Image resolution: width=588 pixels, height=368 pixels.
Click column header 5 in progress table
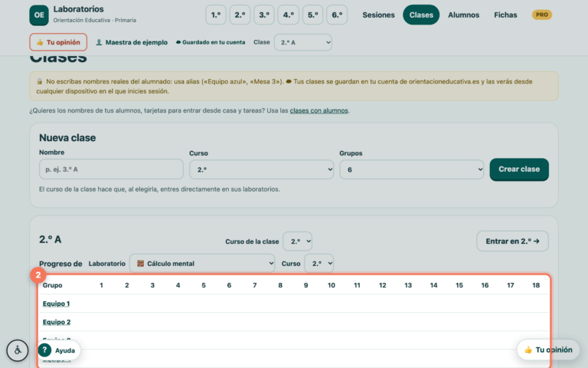point(204,285)
